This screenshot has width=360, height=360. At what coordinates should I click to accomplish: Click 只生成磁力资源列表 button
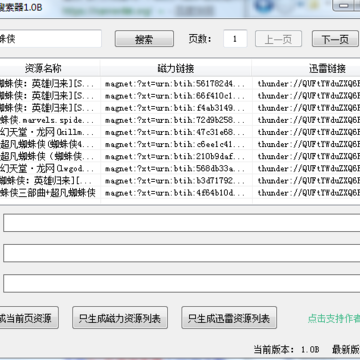point(120,318)
